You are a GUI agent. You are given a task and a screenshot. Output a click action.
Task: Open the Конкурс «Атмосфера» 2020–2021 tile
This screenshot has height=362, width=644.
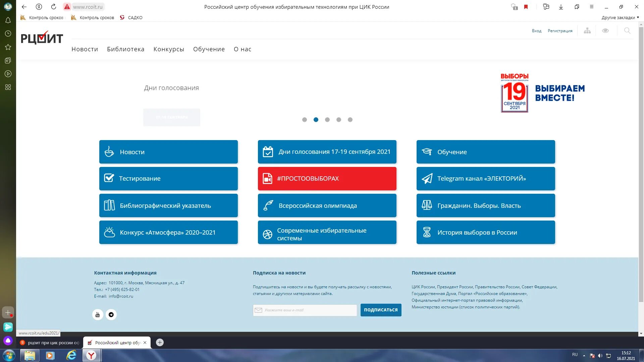click(168, 232)
